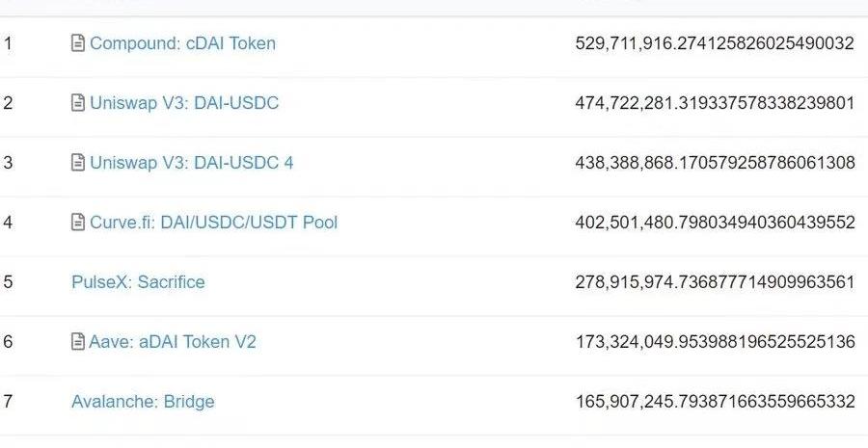Open Aave: aDAI Token V2 link

(x=173, y=342)
